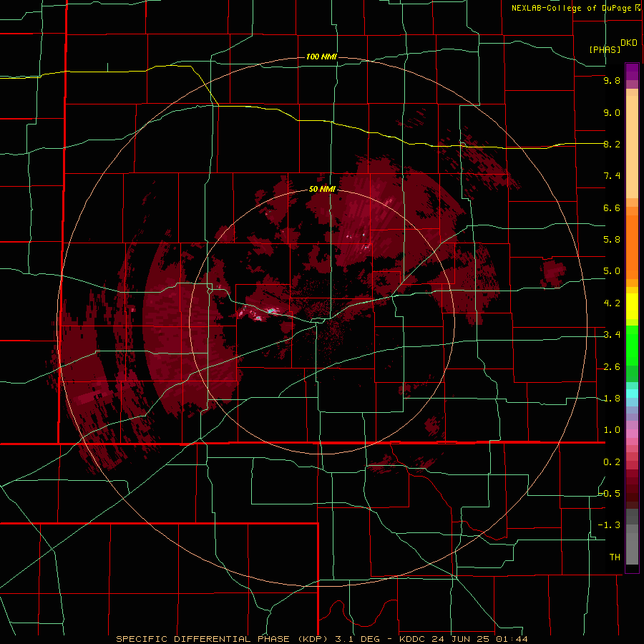
Task: Click the 9.8 scale value
Action: [x=612, y=80]
